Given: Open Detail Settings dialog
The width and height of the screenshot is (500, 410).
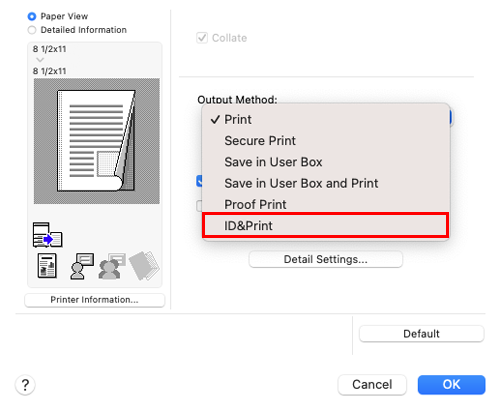Looking at the screenshot, I should pyautogui.click(x=326, y=259).
